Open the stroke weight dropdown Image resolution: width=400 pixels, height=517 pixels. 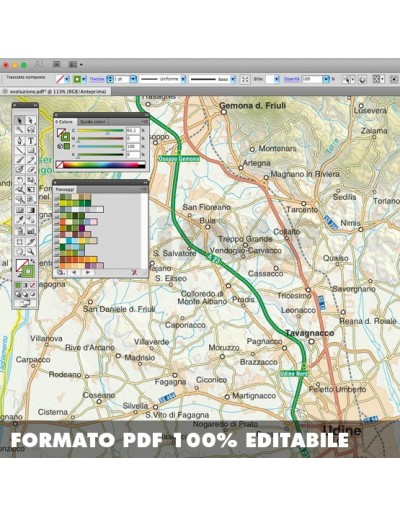point(133,79)
